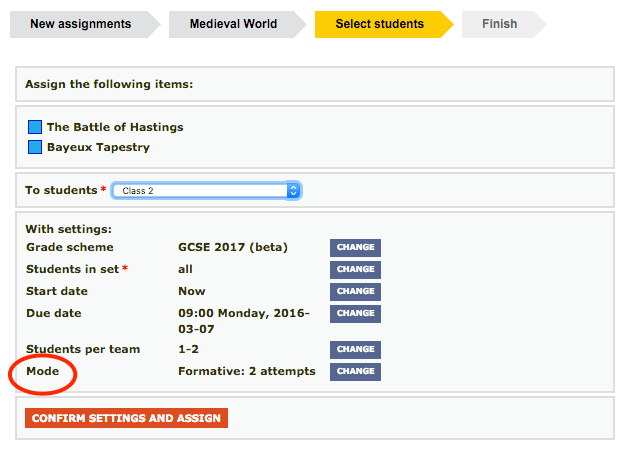
Task: Click the Bayeux Tapestry item title
Action: [x=98, y=147]
